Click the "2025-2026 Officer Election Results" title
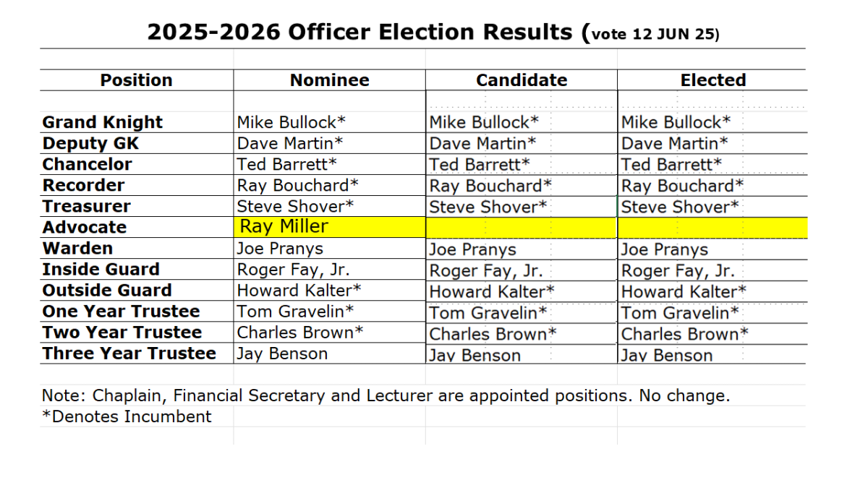Viewport: 868px width, 488px height. tap(360, 32)
